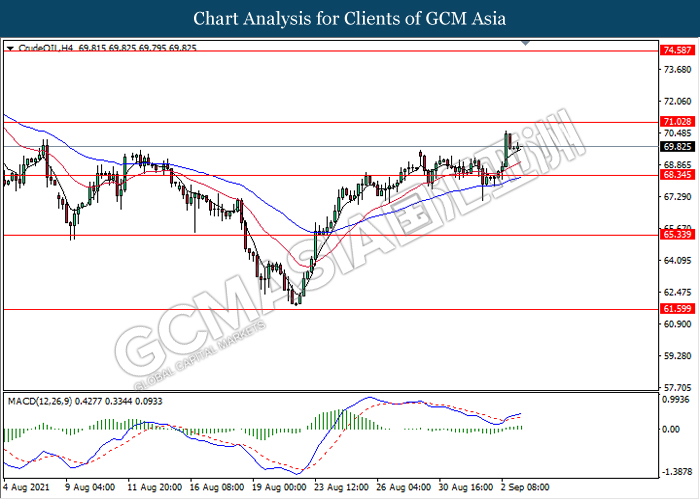
Task: Click the 11 Aug 20:00 time label
Action: pyautogui.click(x=154, y=487)
